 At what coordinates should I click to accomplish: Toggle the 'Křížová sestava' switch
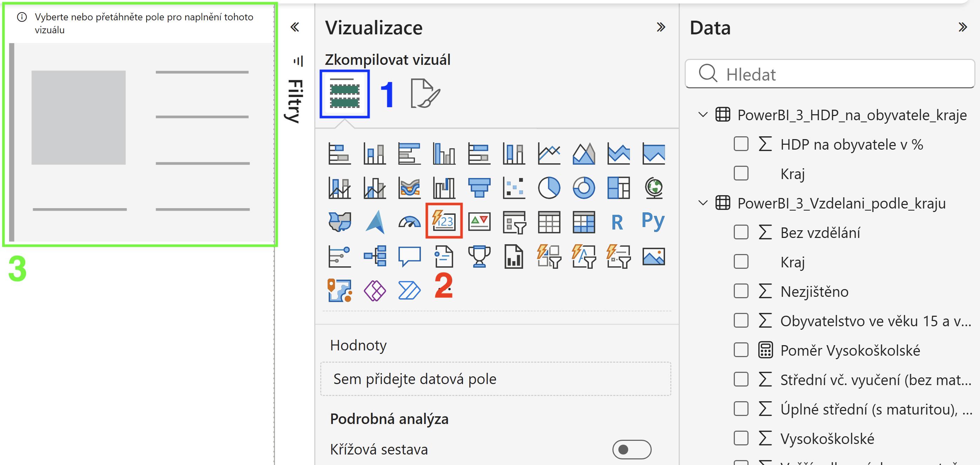click(631, 450)
